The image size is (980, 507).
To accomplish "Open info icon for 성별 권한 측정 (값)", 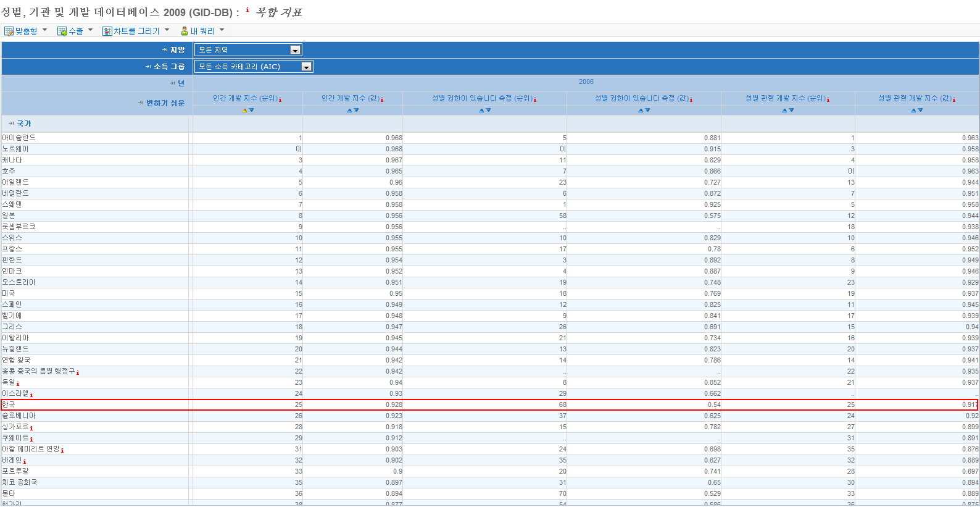I will tap(691, 99).
